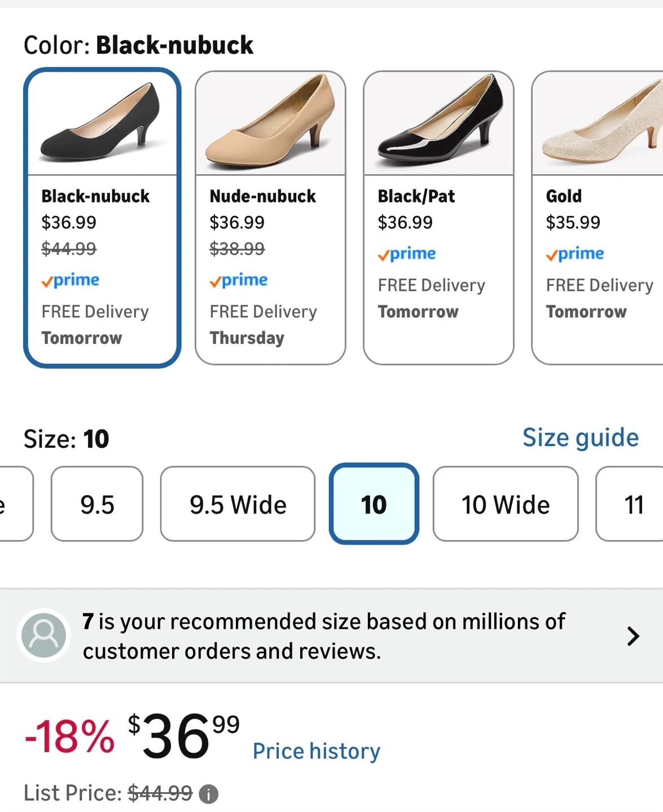
Task: Open size recommendation chevron arrow
Action: [x=633, y=636]
